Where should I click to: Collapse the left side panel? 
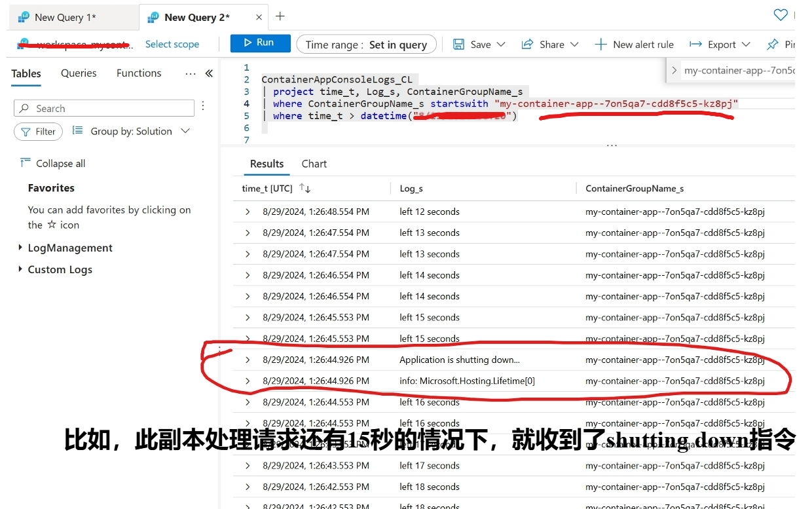209,73
